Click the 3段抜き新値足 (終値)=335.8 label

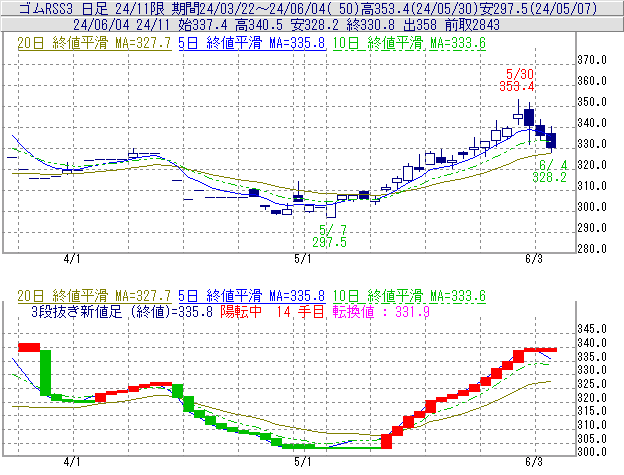pos(122,311)
